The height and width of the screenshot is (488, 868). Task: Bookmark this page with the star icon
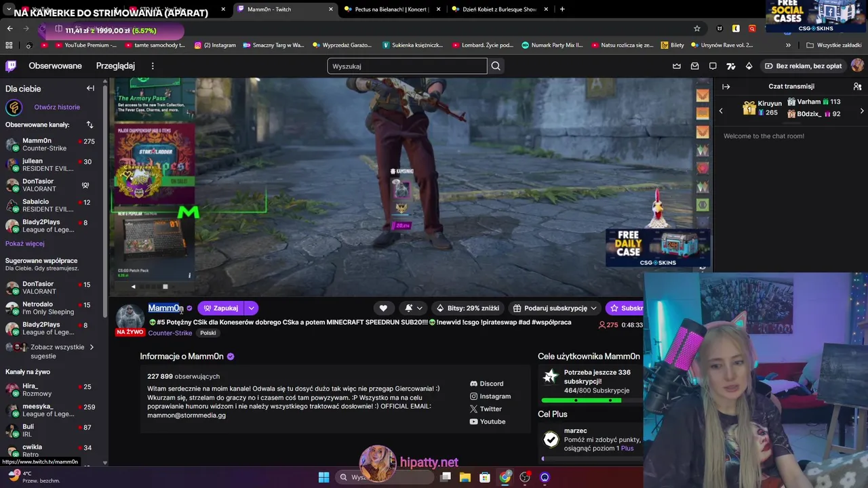point(696,28)
